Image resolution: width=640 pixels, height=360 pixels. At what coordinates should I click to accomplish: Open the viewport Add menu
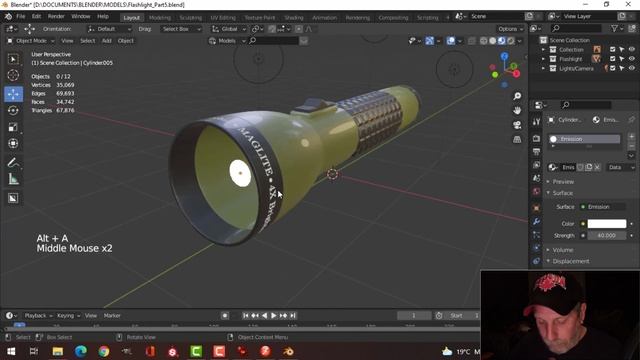tap(107, 41)
